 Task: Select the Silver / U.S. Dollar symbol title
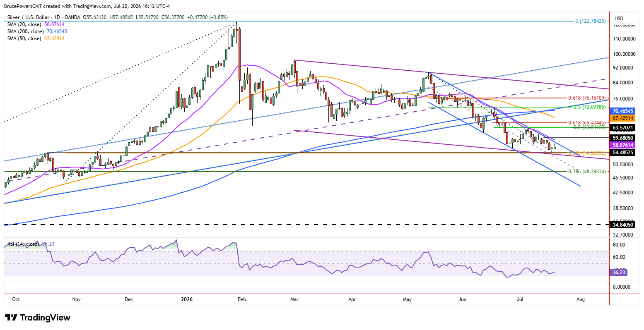(x=31, y=17)
